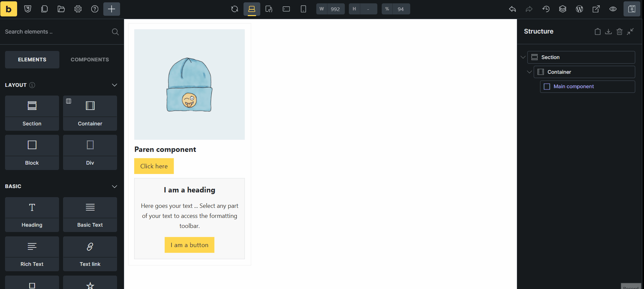Open the WordPress dashboard icon
644x289 pixels.
pyautogui.click(x=579, y=9)
